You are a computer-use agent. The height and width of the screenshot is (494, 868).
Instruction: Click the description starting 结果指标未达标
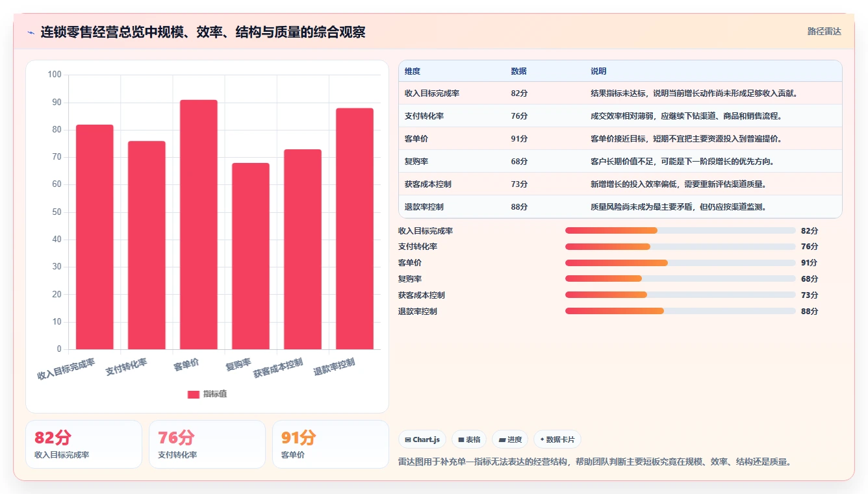tap(694, 93)
